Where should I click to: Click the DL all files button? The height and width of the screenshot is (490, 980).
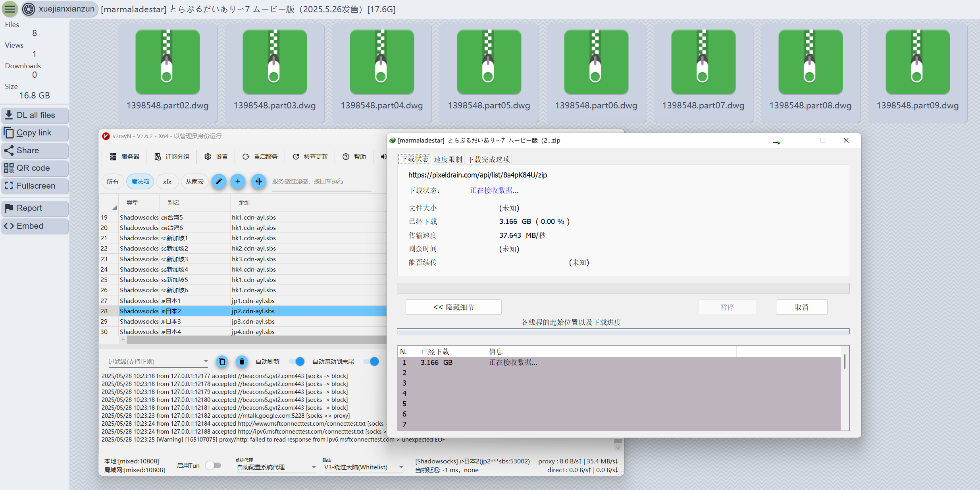35,115
